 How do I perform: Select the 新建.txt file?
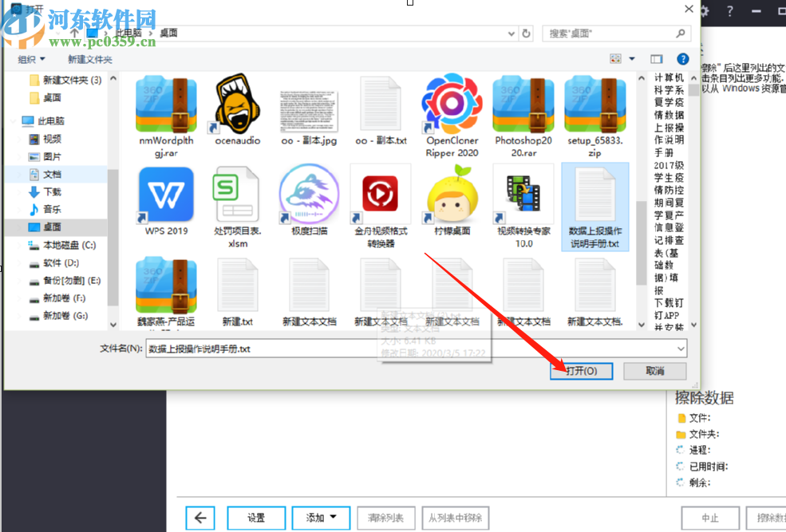coord(238,292)
